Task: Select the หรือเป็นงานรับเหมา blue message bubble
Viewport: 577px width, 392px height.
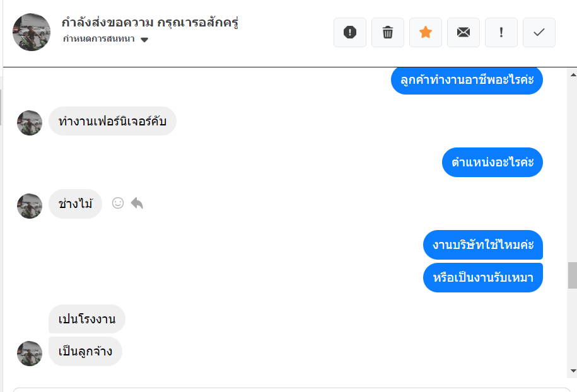Action: (x=483, y=278)
